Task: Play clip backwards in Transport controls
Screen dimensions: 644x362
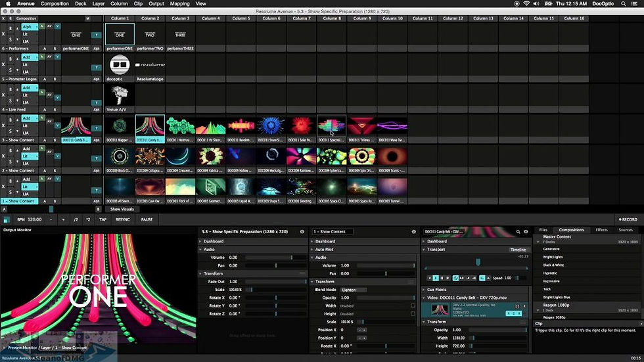Action: click(x=430, y=278)
